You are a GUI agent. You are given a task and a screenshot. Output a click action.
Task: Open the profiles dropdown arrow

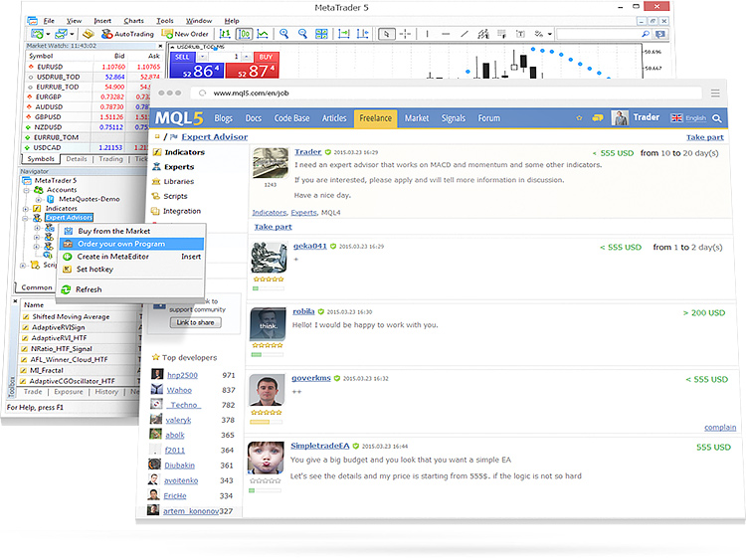click(72, 34)
